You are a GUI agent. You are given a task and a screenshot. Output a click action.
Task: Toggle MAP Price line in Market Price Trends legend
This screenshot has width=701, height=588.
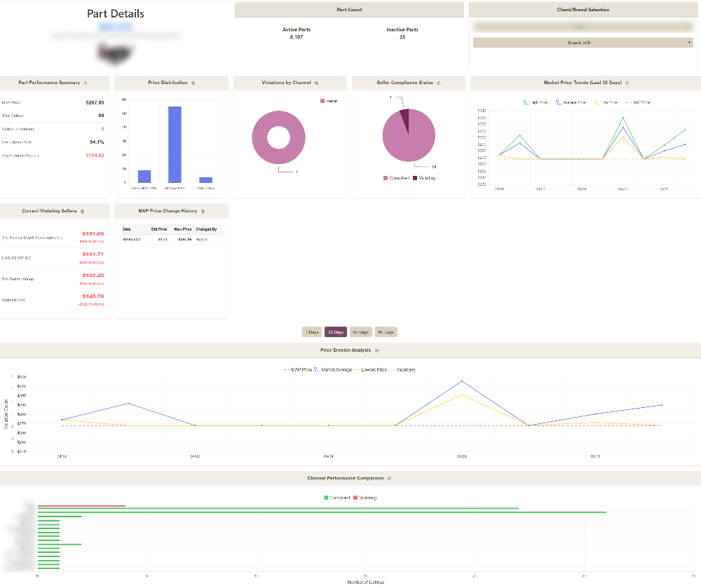637,102
